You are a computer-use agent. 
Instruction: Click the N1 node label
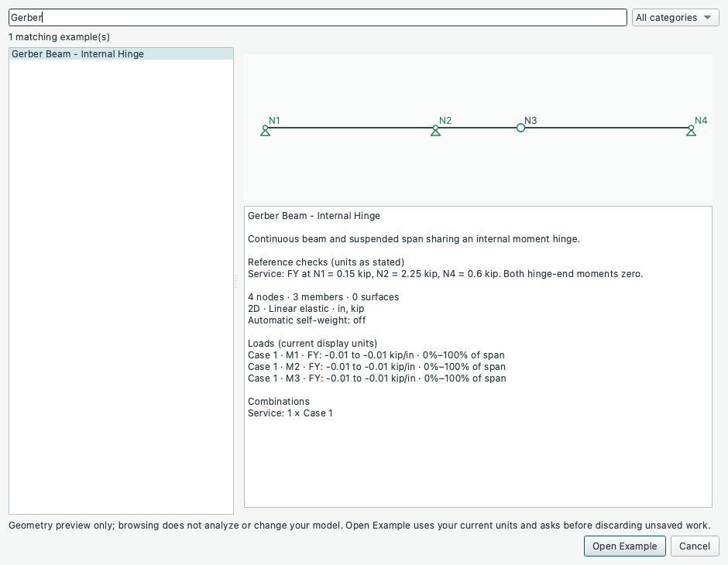[274, 121]
